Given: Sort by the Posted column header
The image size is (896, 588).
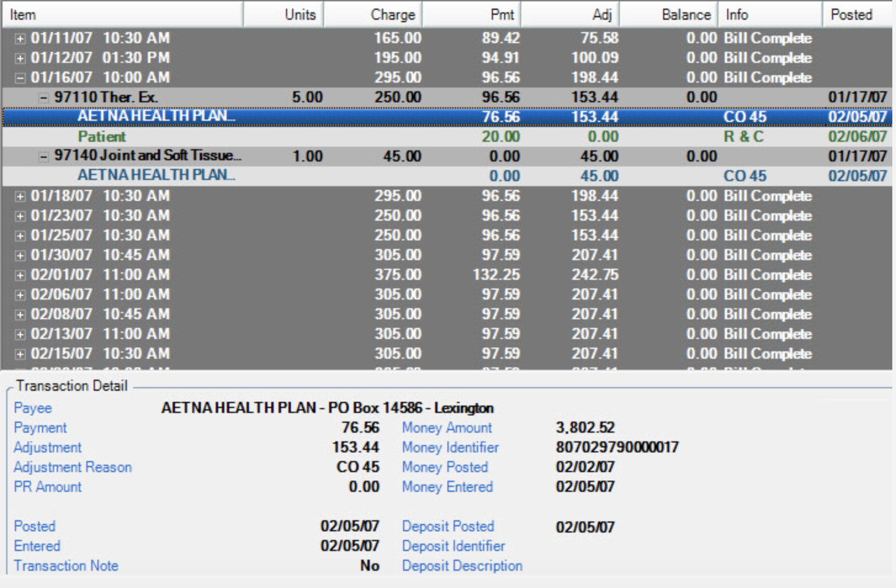Looking at the screenshot, I should 852,14.
